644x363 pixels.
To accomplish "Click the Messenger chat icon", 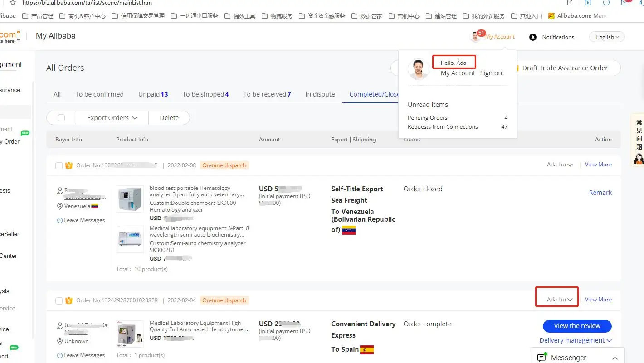I will (x=542, y=358).
